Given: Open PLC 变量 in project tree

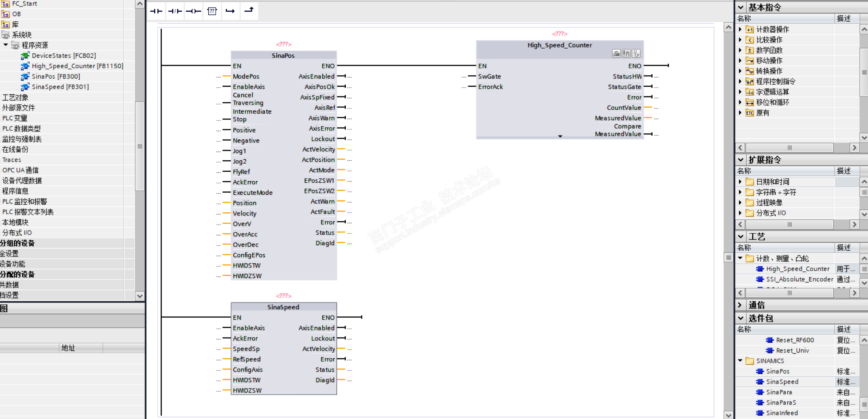Looking at the screenshot, I should 15,118.
